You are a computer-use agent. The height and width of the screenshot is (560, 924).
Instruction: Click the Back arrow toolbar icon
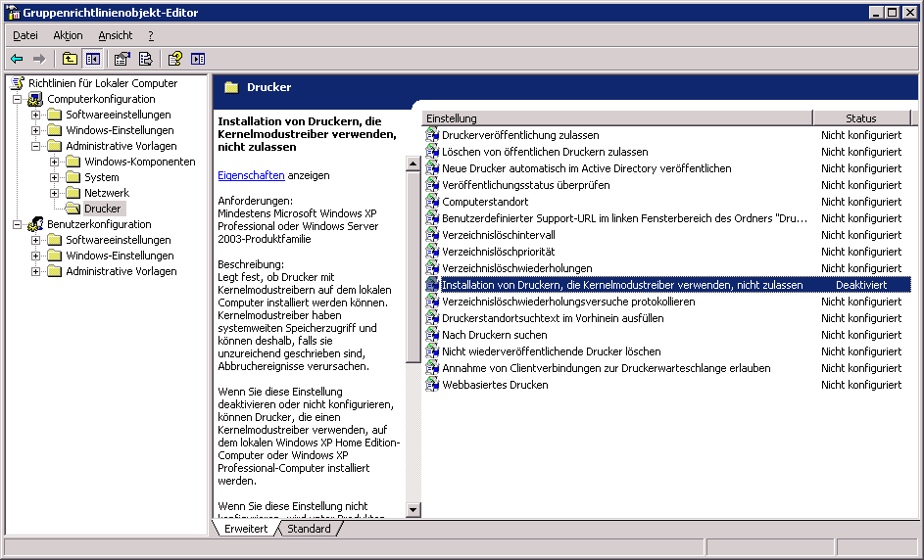click(x=17, y=59)
